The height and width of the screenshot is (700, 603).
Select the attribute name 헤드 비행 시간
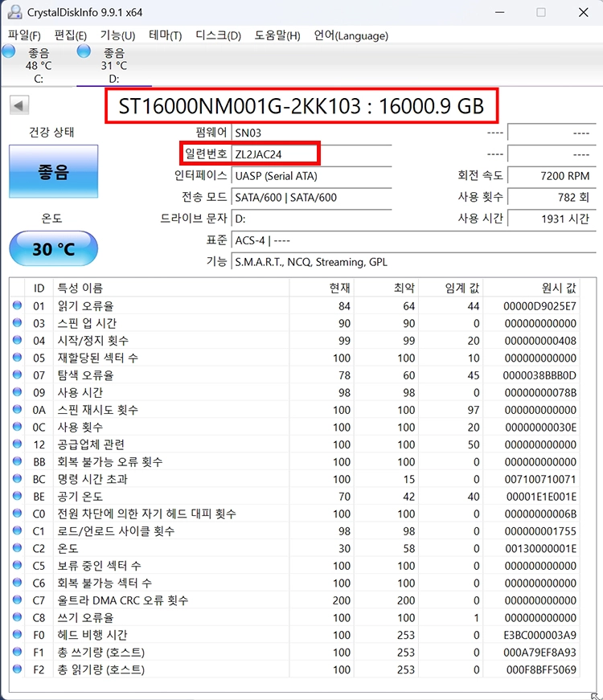[92, 635]
